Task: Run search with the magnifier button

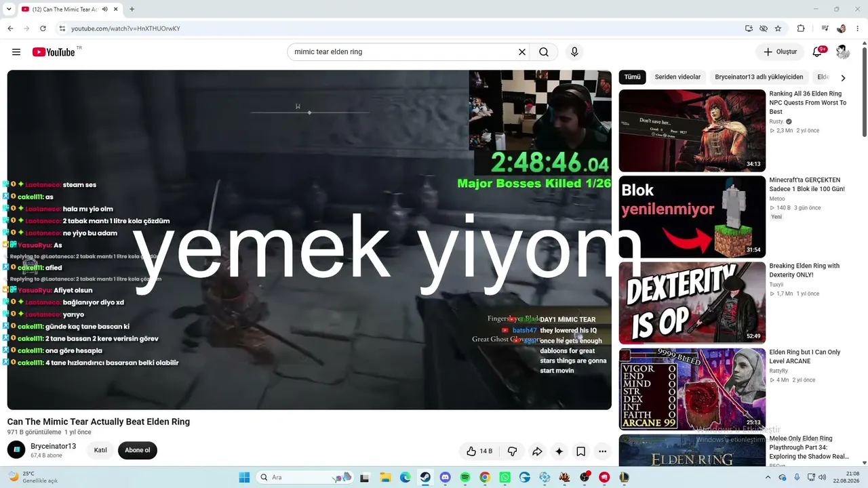Action: pos(544,52)
